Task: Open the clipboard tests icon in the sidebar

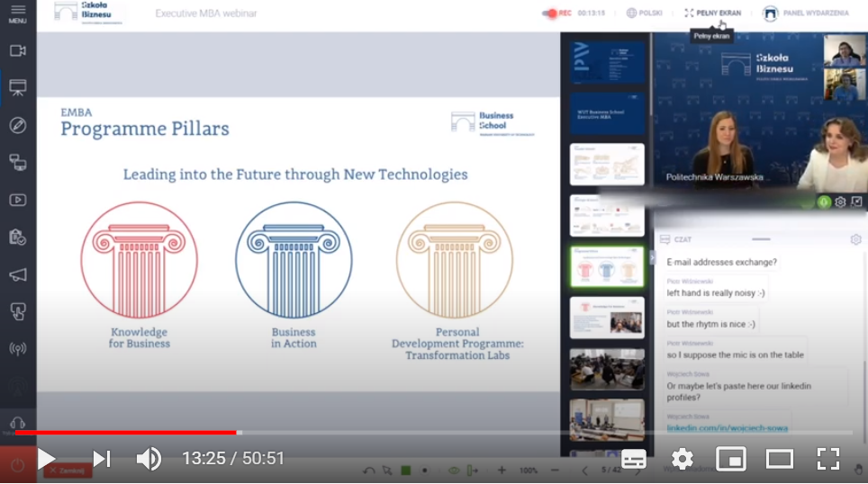Action: click(17, 237)
